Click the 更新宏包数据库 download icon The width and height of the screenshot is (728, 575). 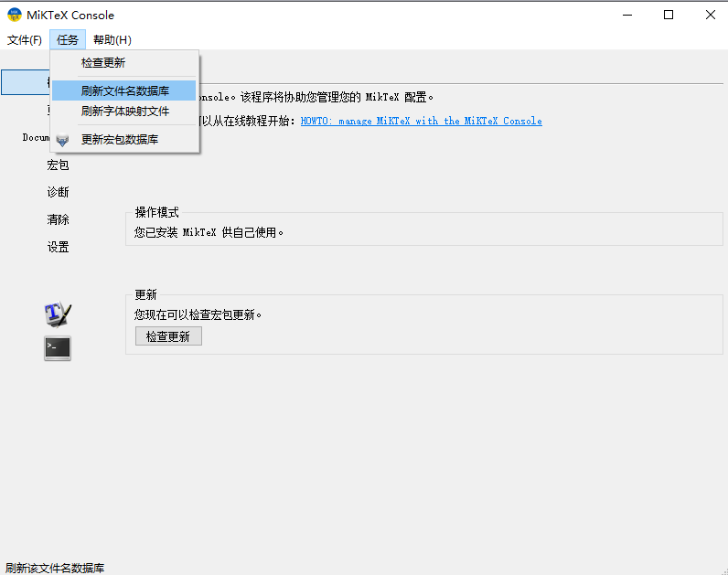click(62, 140)
